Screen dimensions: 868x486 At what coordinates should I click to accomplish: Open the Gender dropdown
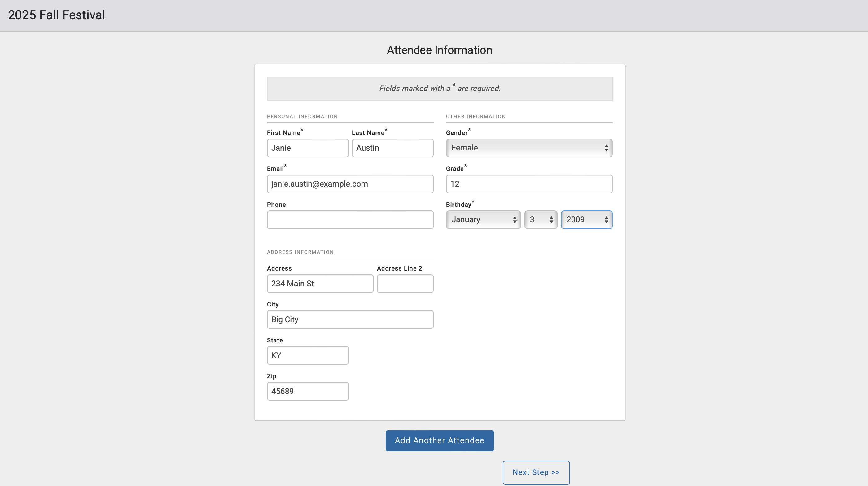[529, 148]
